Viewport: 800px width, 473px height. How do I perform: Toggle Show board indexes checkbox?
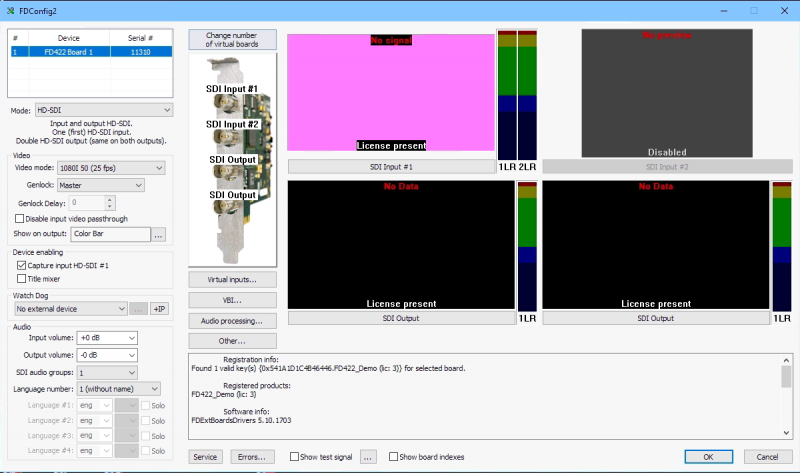[x=393, y=457]
